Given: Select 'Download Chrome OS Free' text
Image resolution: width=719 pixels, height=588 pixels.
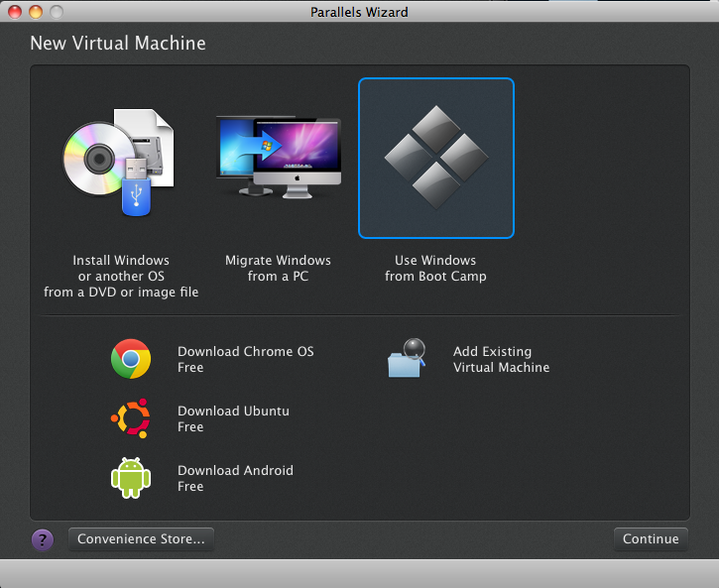Looking at the screenshot, I should (x=246, y=359).
